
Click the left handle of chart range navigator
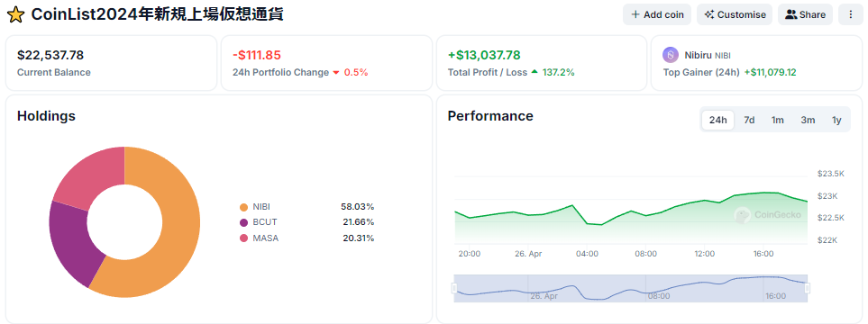(454, 288)
